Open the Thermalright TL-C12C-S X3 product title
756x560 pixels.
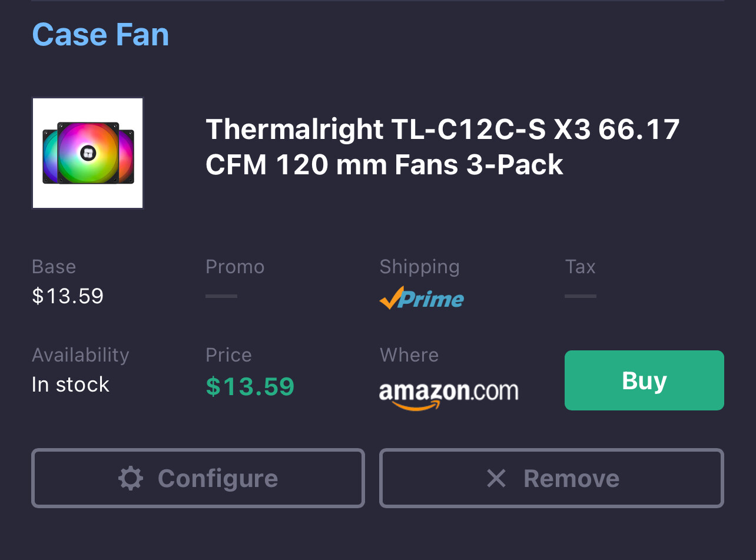(442, 147)
